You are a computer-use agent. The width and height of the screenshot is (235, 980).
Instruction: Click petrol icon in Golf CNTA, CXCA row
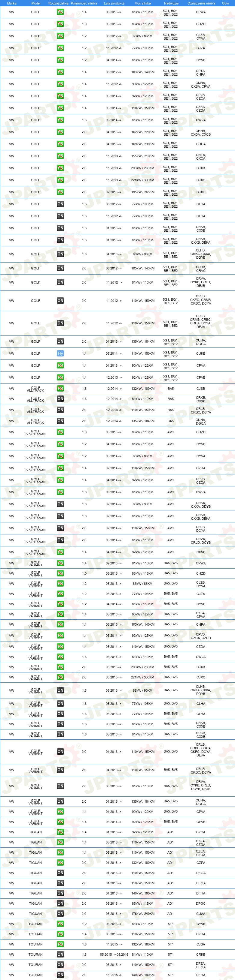60,156
